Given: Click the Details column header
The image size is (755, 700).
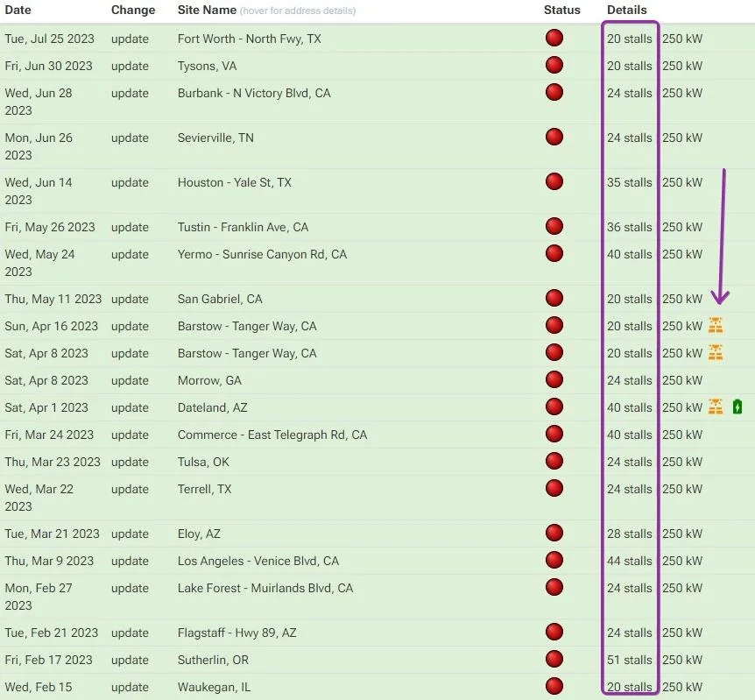Looking at the screenshot, I should (626, 11).
